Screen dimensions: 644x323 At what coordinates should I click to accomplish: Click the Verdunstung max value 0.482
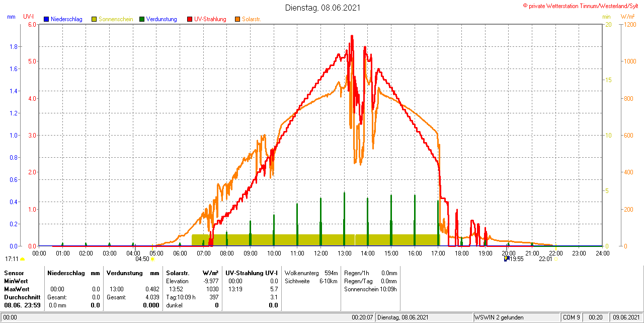click(152, 289)
